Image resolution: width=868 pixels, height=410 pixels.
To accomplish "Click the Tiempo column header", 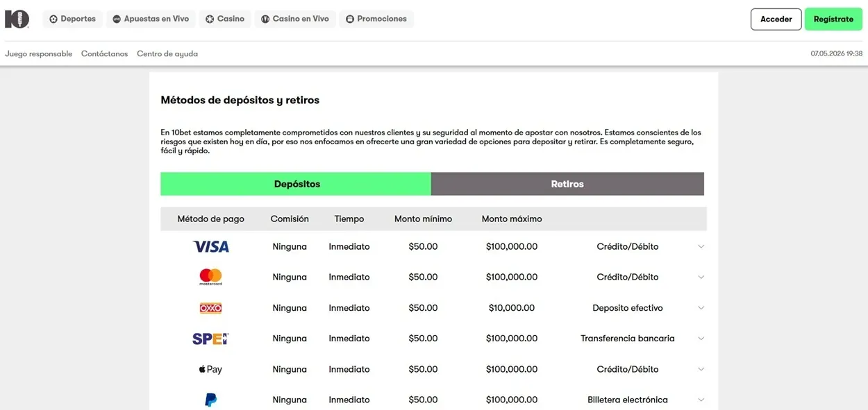I will coord(349,219).
